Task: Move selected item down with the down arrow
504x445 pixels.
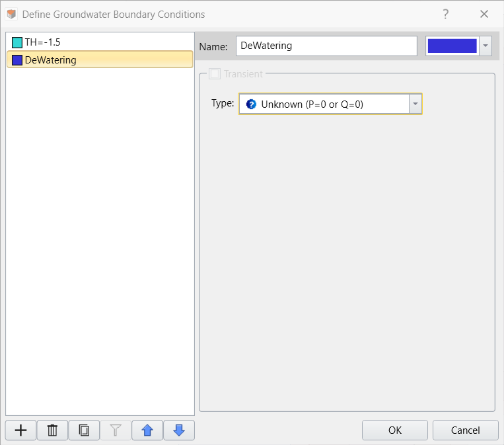Action: coord(179,430)
